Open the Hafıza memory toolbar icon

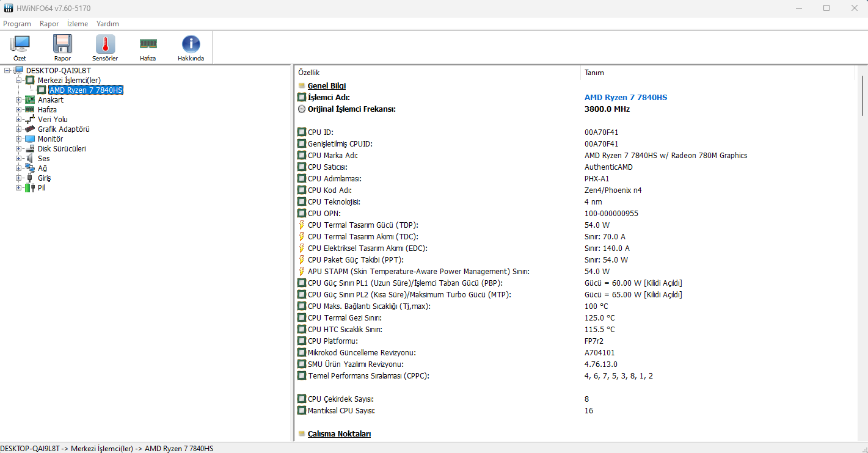tap(148, 43)
